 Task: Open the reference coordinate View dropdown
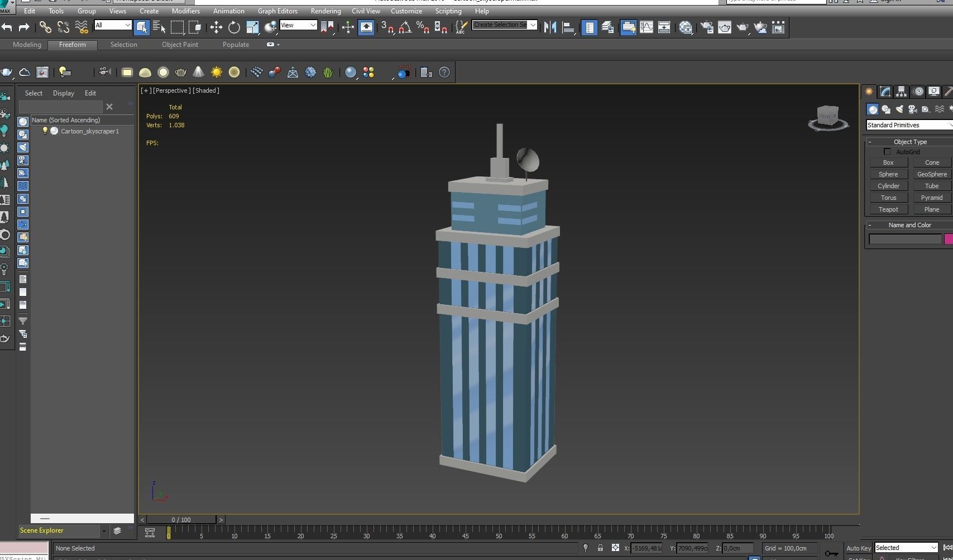(298, 25)
